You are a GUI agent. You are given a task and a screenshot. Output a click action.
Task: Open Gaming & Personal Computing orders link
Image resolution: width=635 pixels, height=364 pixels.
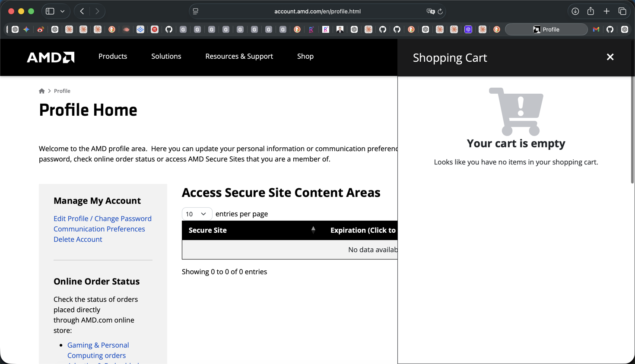tap(98, 350)
